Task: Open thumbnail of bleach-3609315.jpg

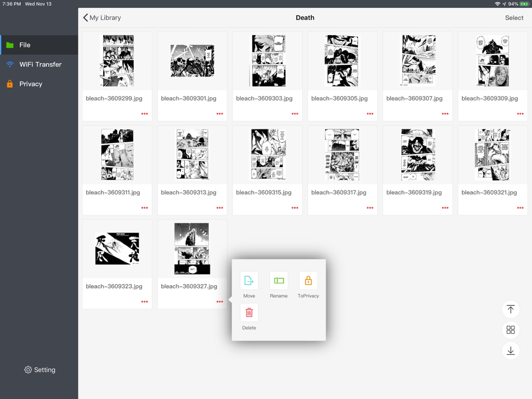Action: (268, 155)
